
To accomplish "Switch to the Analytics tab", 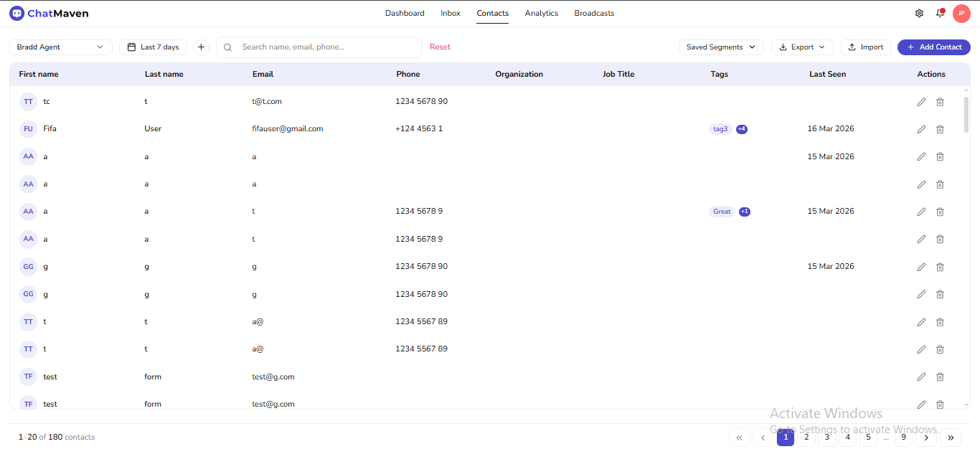I will point(541,13).
